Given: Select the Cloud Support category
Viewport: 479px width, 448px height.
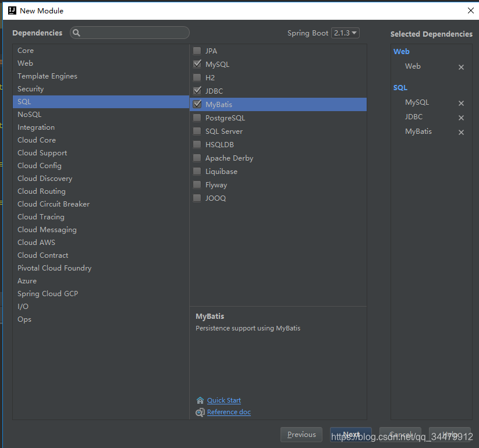Looking at the screenshot, I should pyautogui.click(x=101, y=153).
